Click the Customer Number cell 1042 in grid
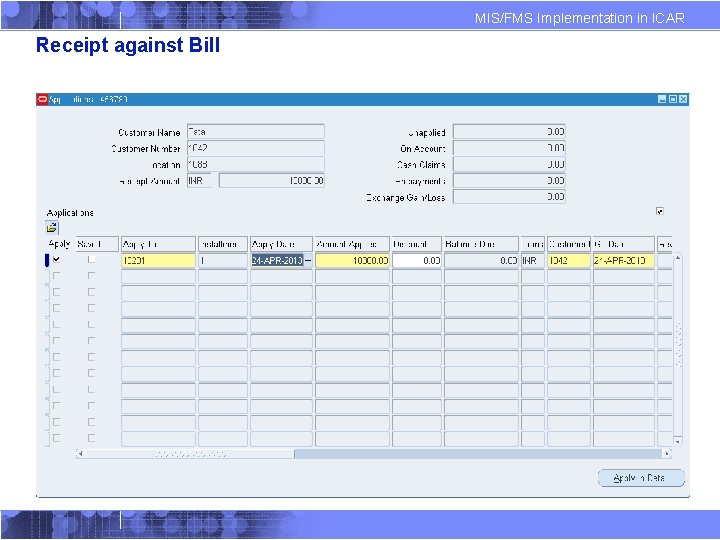 568,261
